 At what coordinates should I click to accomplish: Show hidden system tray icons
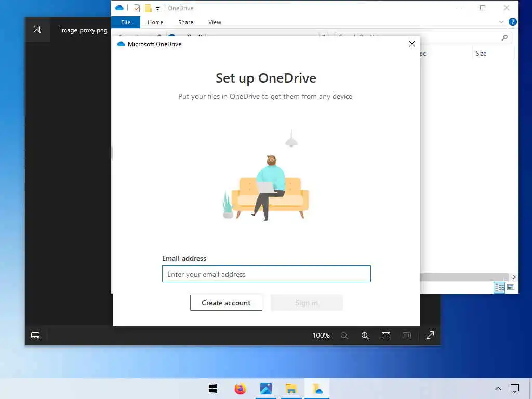pyautogui.click(x=498, y=389)
